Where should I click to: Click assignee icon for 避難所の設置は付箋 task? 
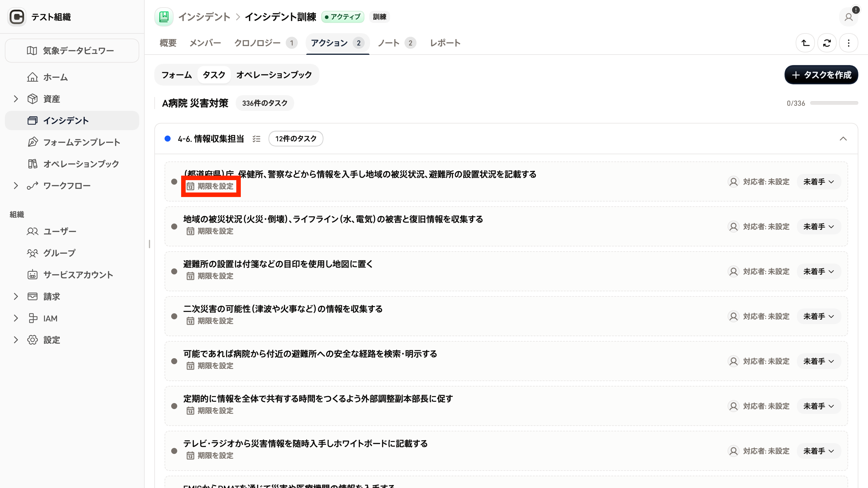(733, 271)
